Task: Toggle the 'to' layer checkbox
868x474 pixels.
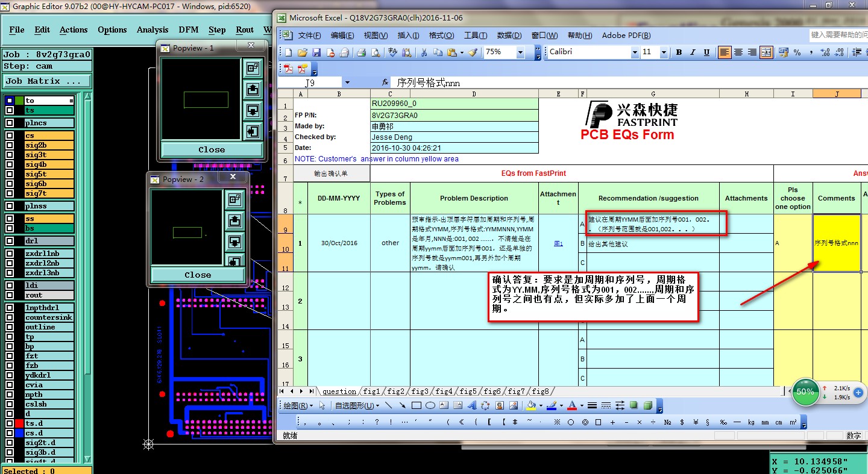Action: [10, 101]
